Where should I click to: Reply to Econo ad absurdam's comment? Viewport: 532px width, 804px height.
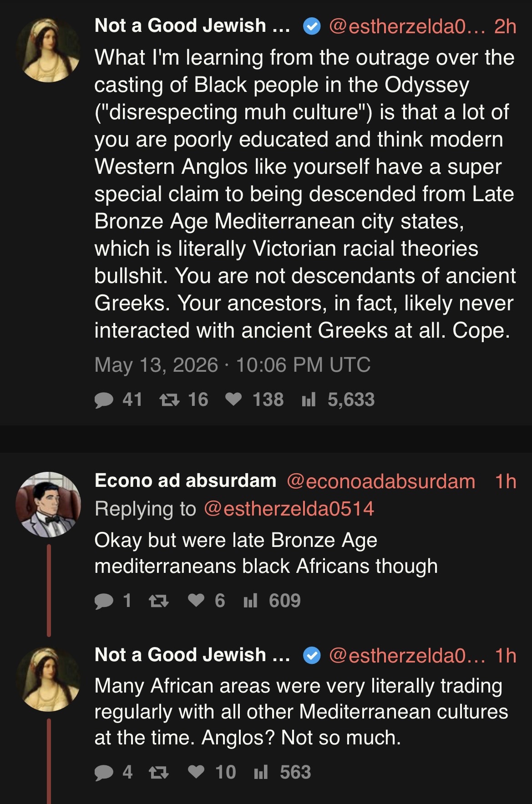click(x=112, y=601)
